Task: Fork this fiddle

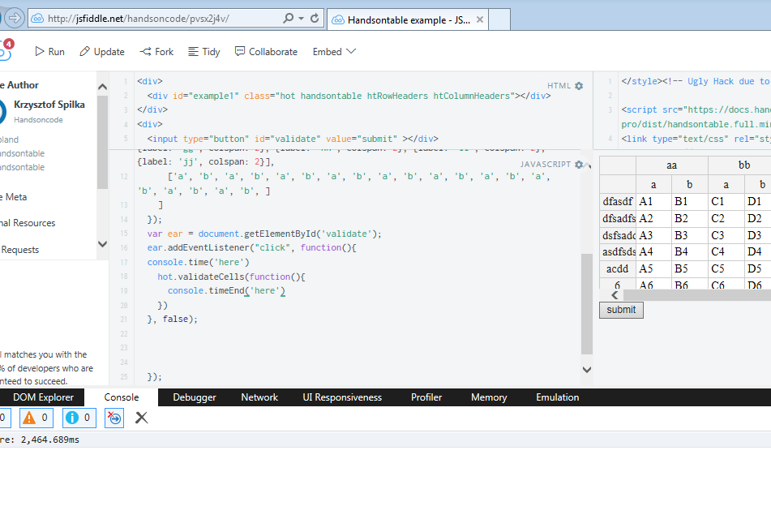Action: tap(156, 52)
